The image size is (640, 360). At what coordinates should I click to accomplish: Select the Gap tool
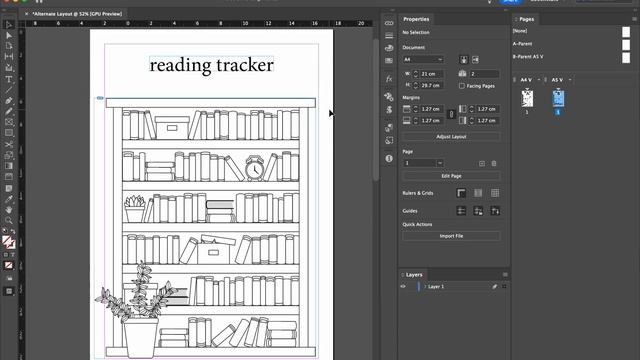pos(9,57)
